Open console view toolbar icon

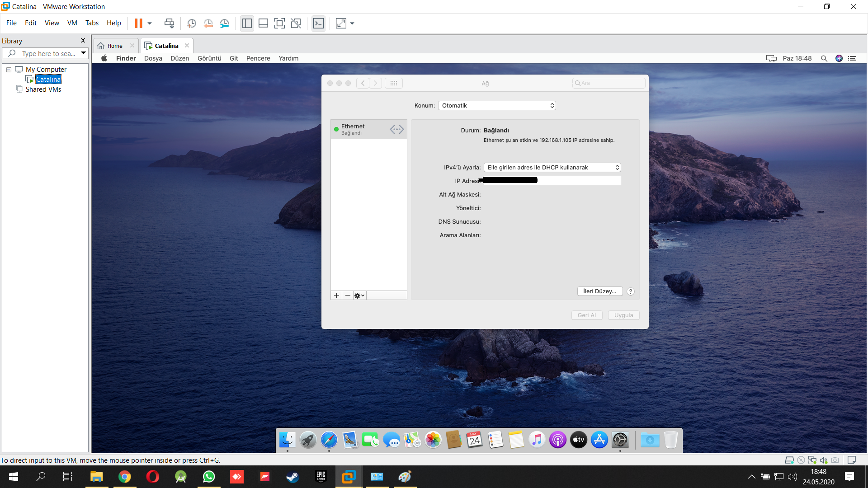318,23
